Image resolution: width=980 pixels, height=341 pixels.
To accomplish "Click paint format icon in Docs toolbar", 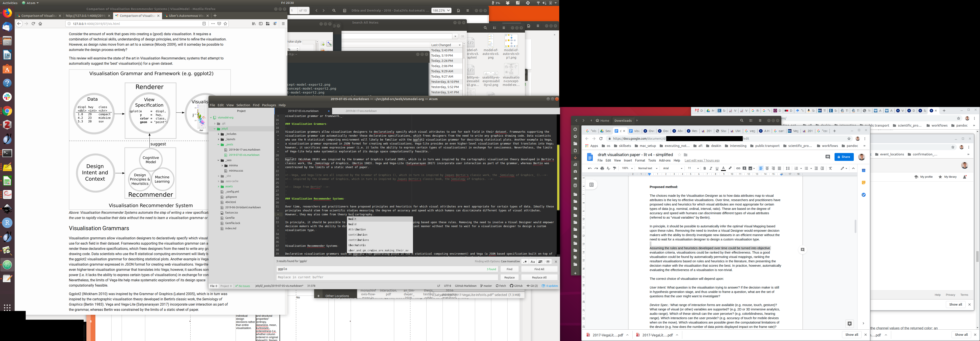I will click(x=614, y=168).
